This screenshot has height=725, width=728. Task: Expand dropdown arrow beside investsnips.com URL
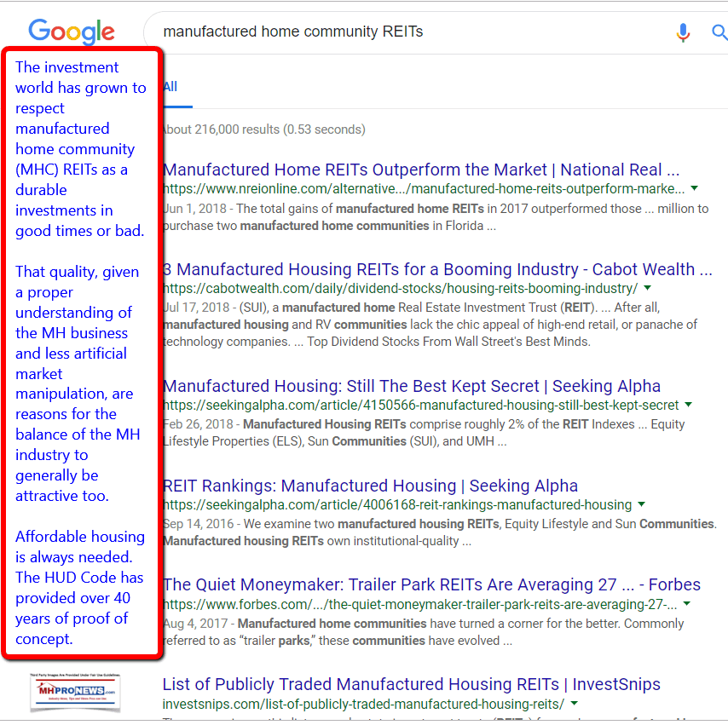[575, 704]
